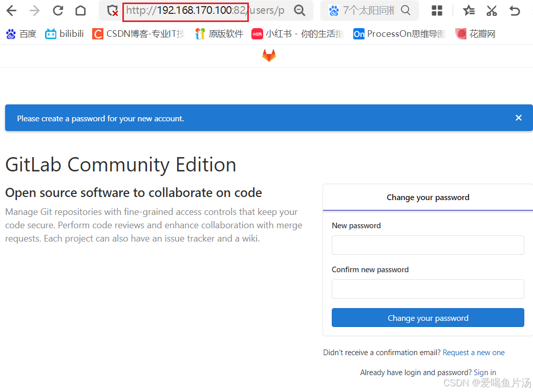The width and height of the screenshot is (533, 392).
Task: Open the 原版软件 bookmark
Action: click(x=219, y=34)
